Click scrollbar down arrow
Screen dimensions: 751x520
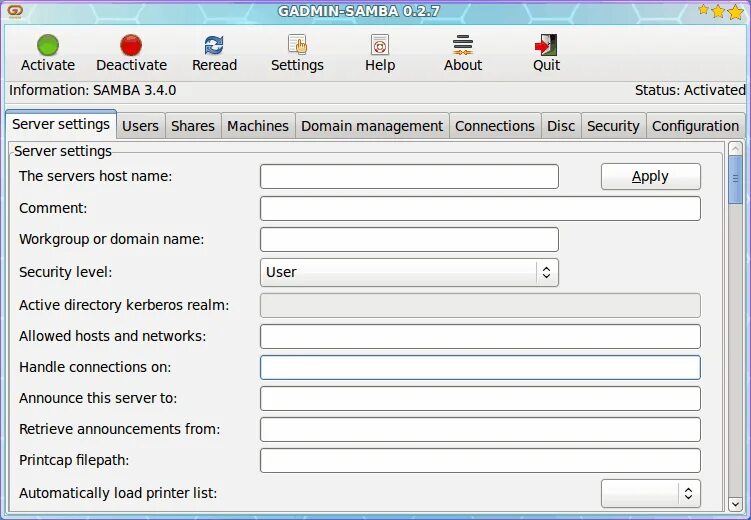(x=735, y=504)
